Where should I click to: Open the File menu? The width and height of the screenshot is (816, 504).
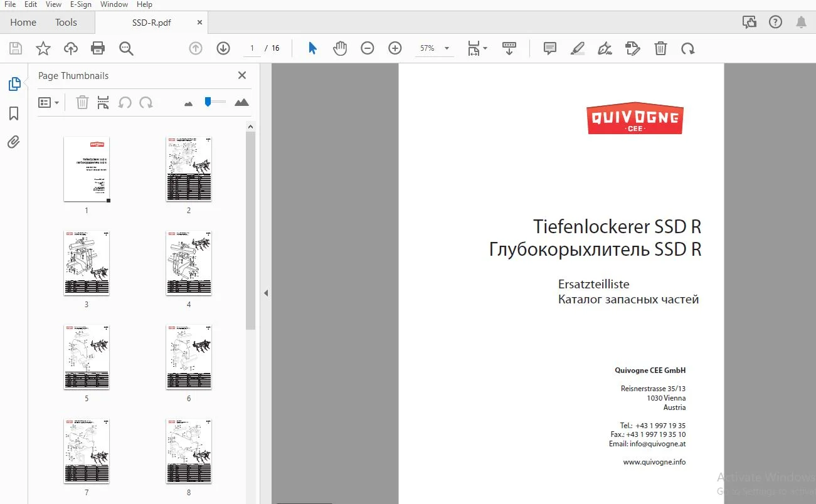(x=10, y=4)
